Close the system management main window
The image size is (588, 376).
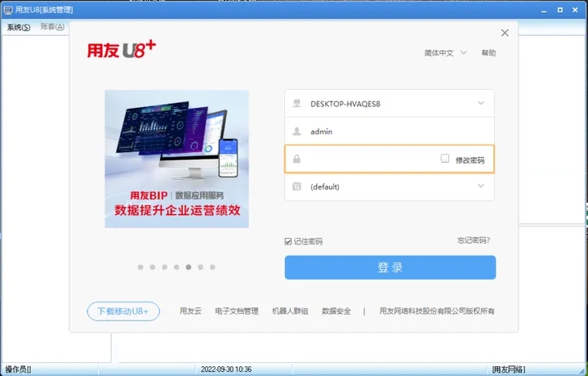[575, 10]
